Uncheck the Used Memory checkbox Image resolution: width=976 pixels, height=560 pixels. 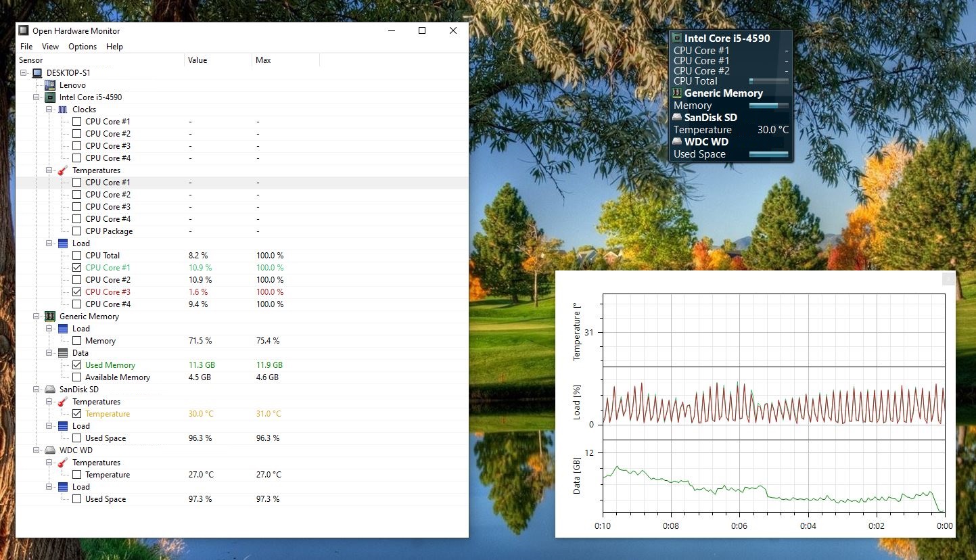[x=76, y=365]
